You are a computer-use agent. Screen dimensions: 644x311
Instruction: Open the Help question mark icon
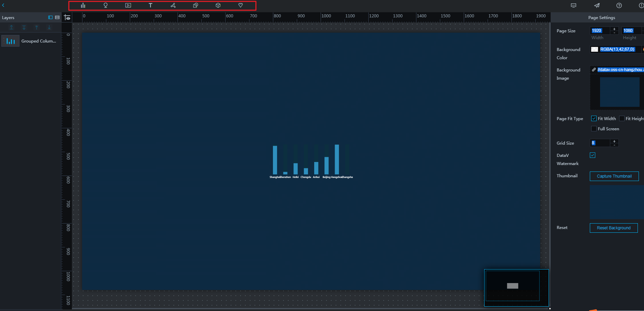click(x=619, y=5)
